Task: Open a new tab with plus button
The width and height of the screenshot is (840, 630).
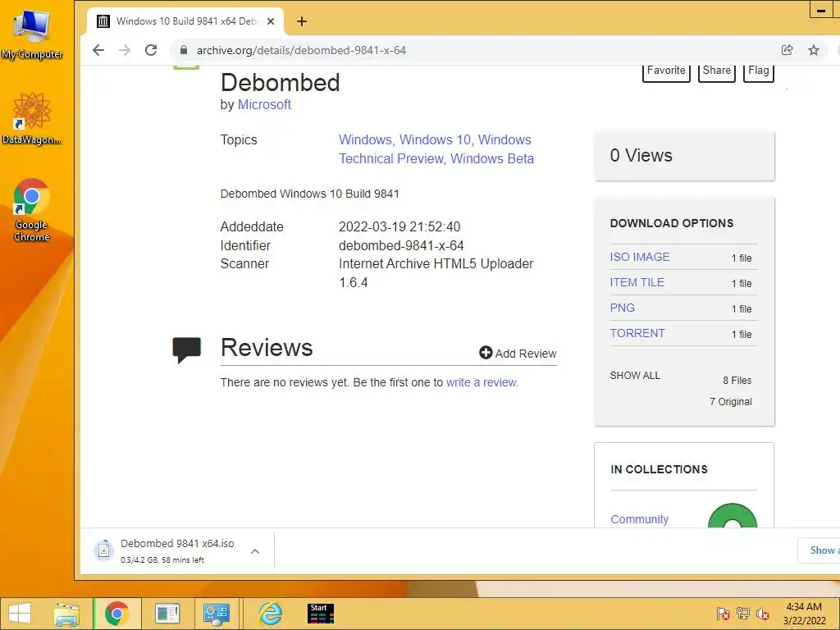Action: (x=302, y=21)
